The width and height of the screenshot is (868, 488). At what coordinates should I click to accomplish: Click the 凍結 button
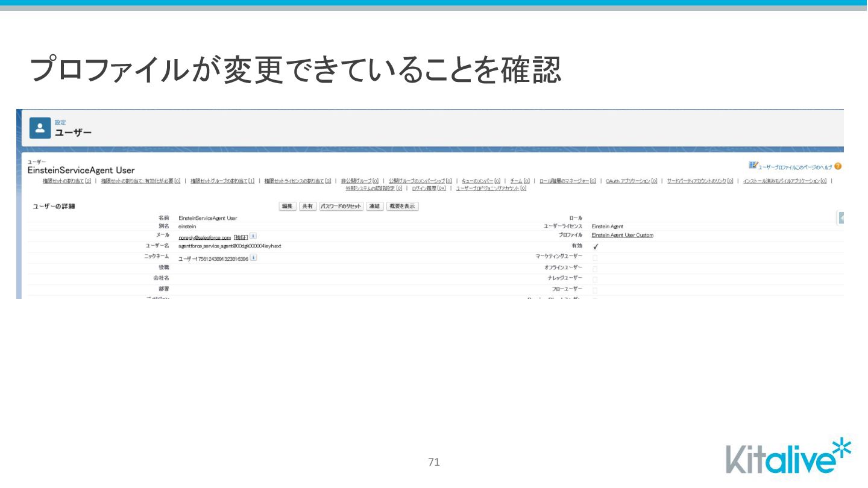375,206
